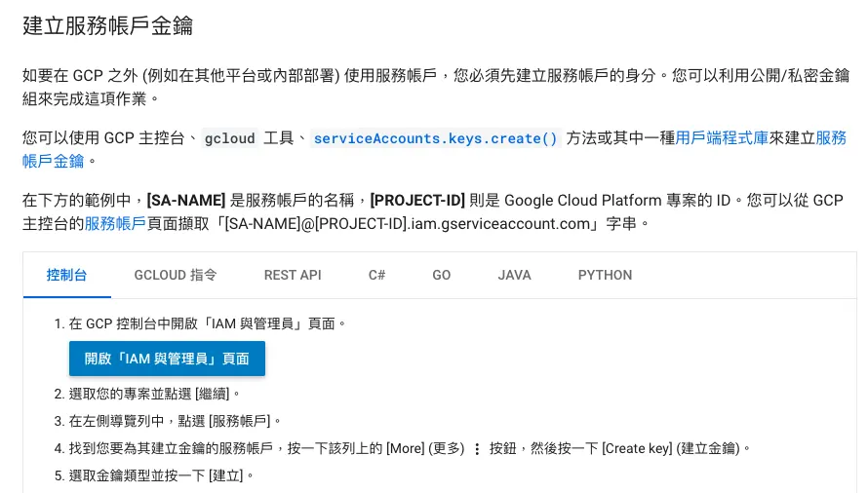Viewport: 868px width, 493px height.
Task: Click 開啟「IAM 與管理員」頁面 button
Action: coord(167,359)
